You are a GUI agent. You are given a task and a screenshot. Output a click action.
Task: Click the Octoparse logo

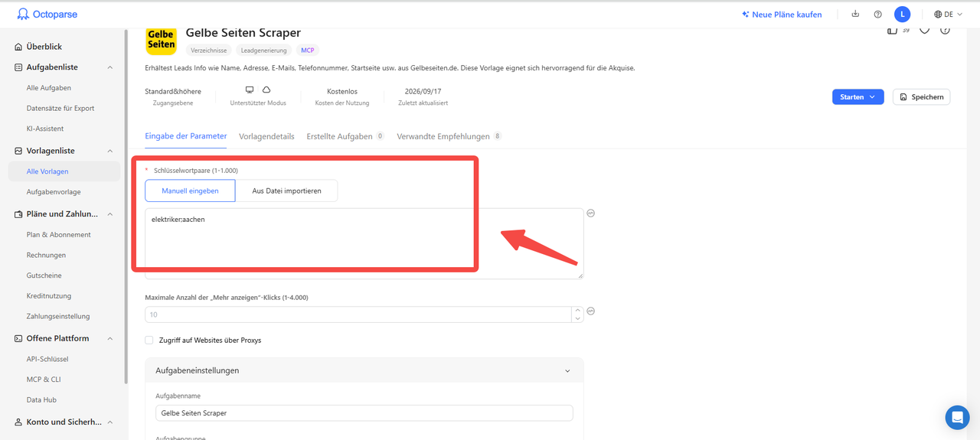47,15
